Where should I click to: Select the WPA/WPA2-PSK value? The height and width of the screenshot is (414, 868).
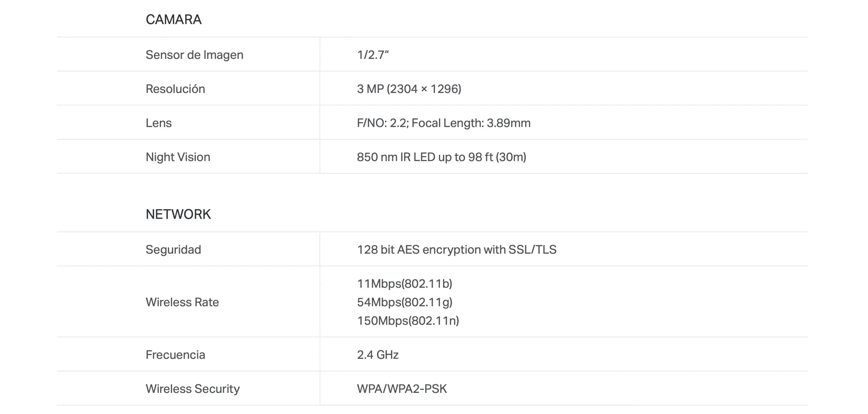coord(402,389)
